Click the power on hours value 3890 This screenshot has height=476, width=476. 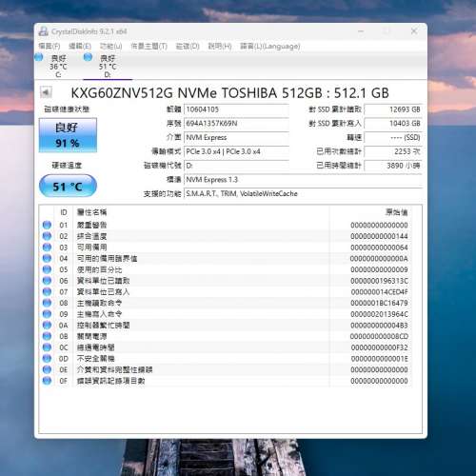[x=393, y=166]
